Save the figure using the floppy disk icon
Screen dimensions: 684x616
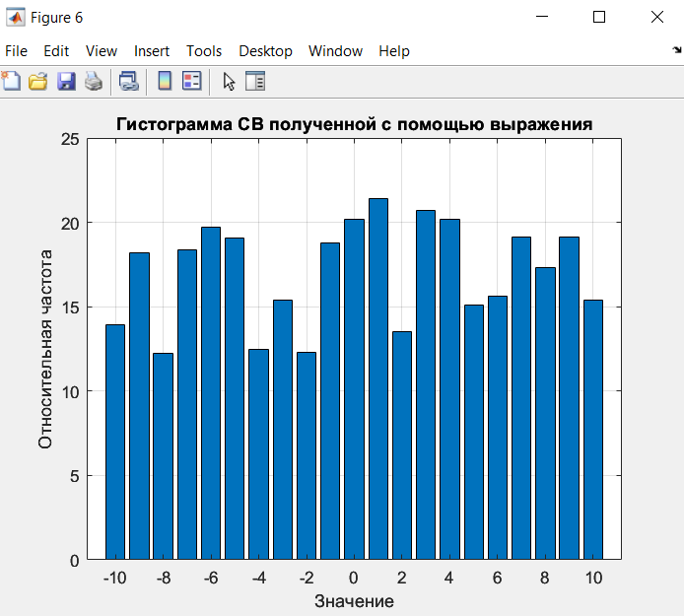(x=66, y=81)
